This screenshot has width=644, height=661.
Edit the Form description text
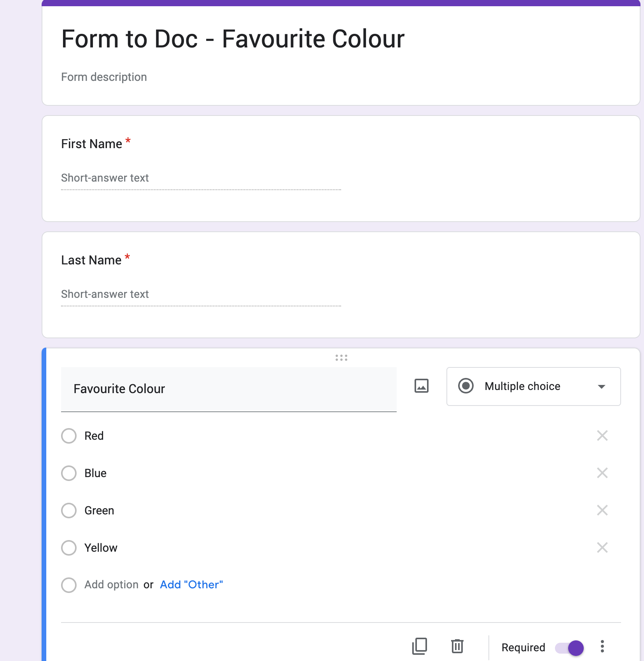[103, 77]
